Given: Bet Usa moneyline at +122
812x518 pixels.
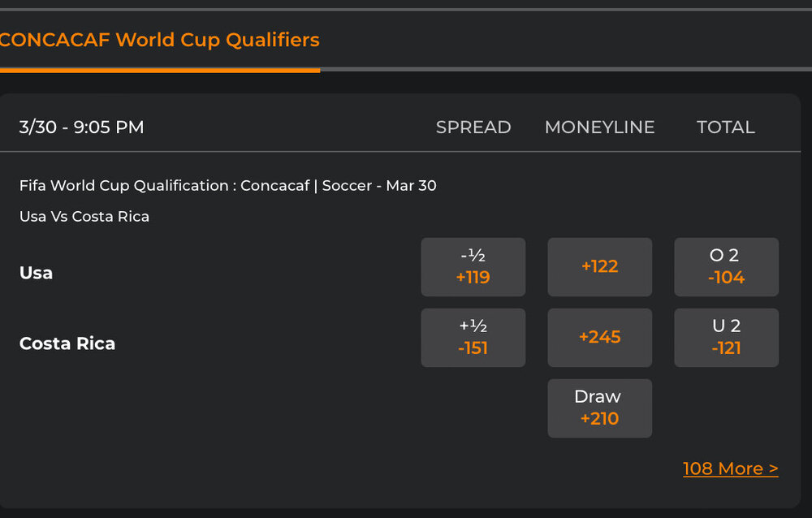Looking at the screenshot, I should click(x=599, y=267).
